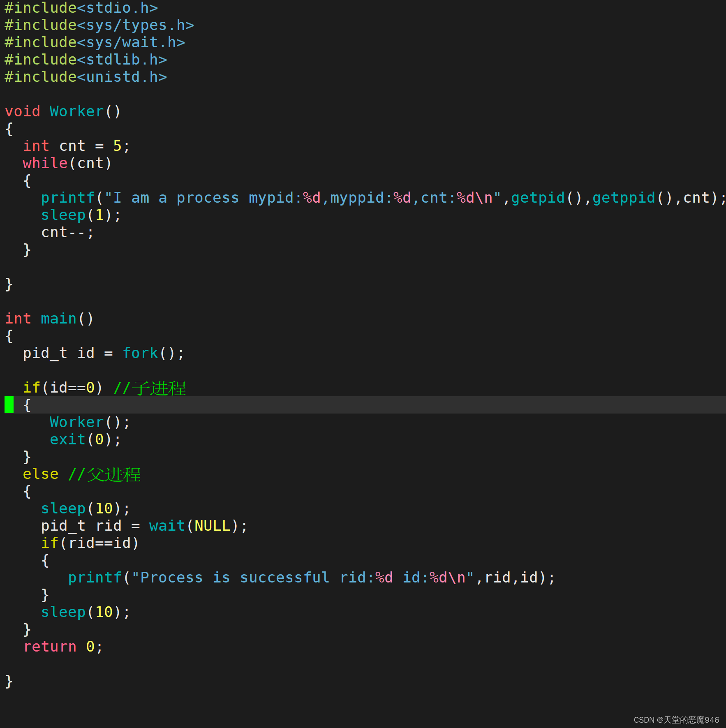The image size is (726, 728).
Task: Click the 'sleep(1);' line
Action: (81, 215)
